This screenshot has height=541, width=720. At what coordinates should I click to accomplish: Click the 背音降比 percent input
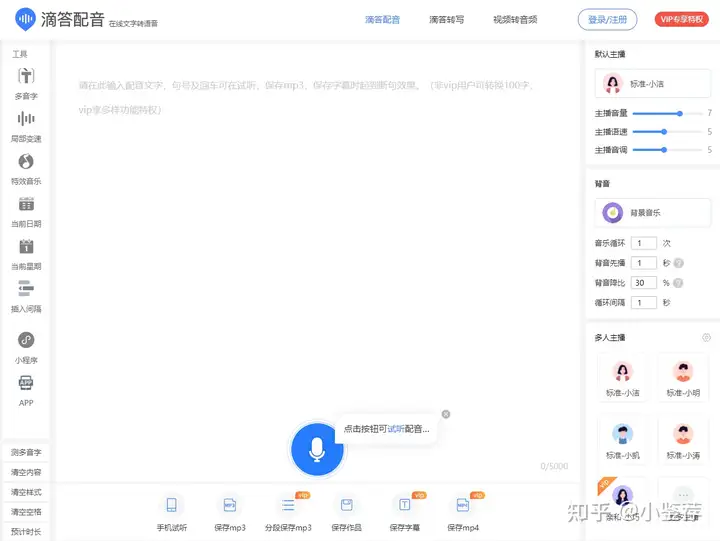[644, 283]
